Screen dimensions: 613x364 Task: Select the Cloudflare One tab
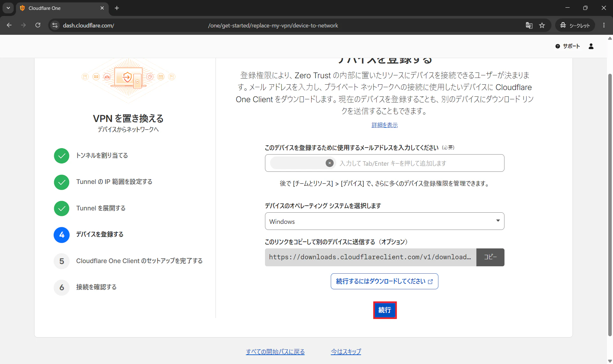click(x=62, y=8)
